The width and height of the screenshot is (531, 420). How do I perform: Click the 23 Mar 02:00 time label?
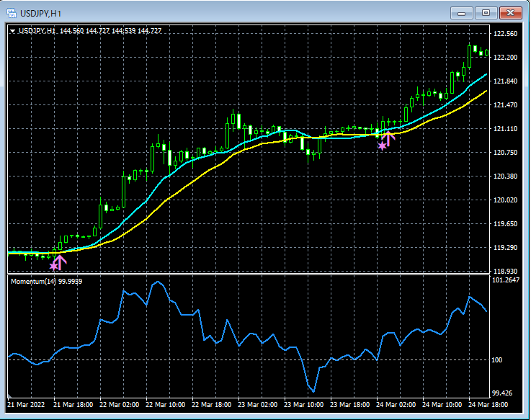point(257,404)
